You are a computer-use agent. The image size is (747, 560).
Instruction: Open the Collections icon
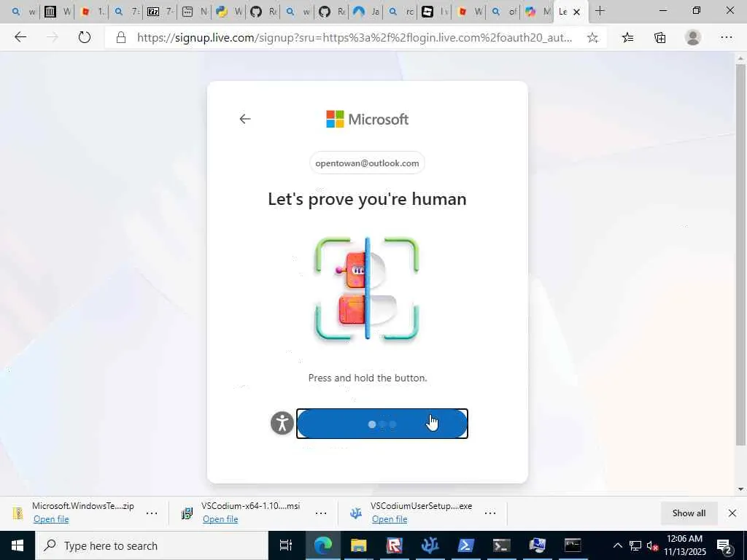[659, 38]
